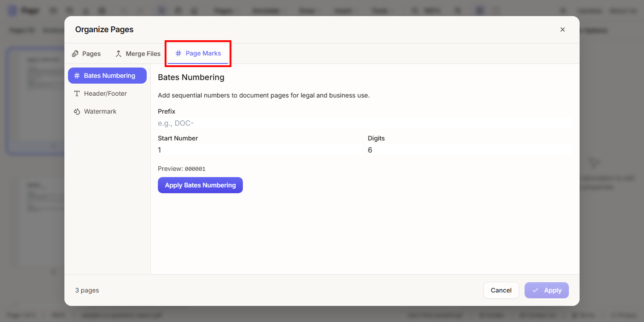Click the Preview: 000001 text

pos(182,169)
